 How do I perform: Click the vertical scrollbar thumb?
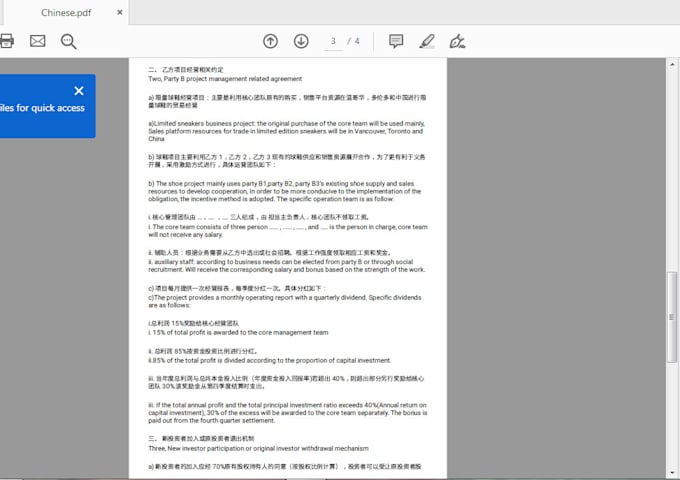(x=672, y=317)
